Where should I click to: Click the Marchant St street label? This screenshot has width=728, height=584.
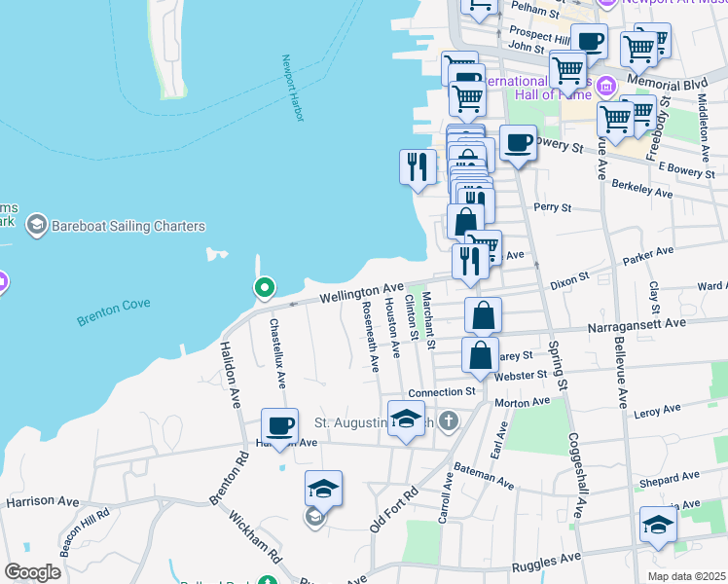pos(428,320)
